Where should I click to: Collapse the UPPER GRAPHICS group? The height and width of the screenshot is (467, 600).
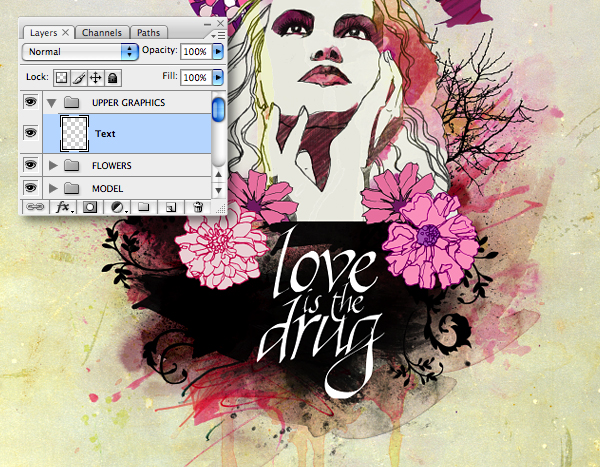tap(52, 103)
